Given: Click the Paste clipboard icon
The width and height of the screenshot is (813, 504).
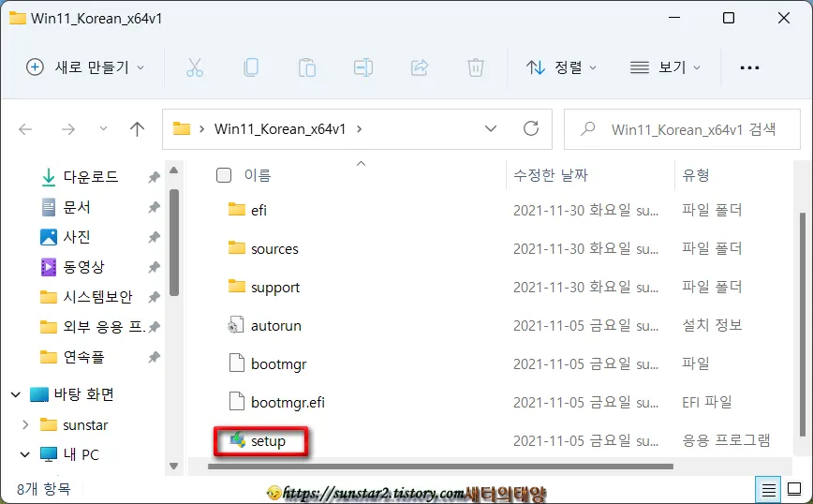Looking at the screenshot, I should [307, 67].
